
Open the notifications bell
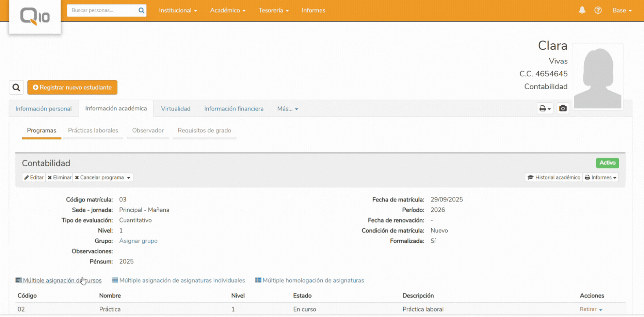pos(582,10)
